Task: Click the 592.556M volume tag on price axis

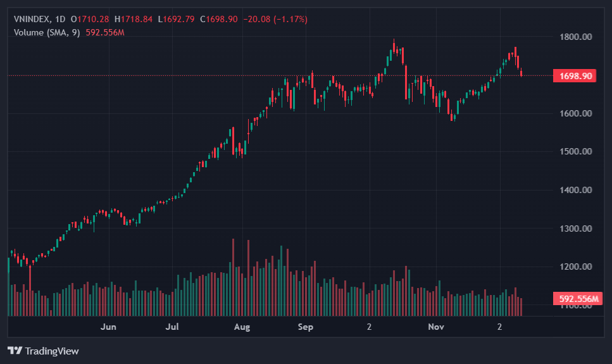Action: pos(578,298)
